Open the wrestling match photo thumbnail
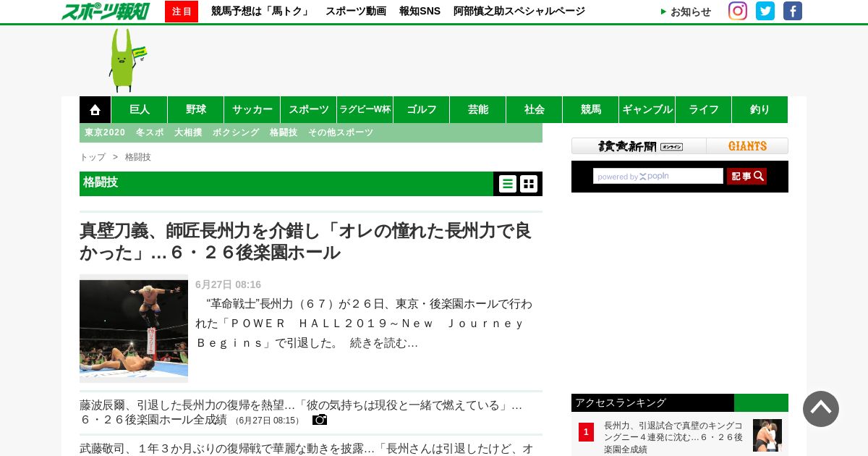 (x=134, y=329)
